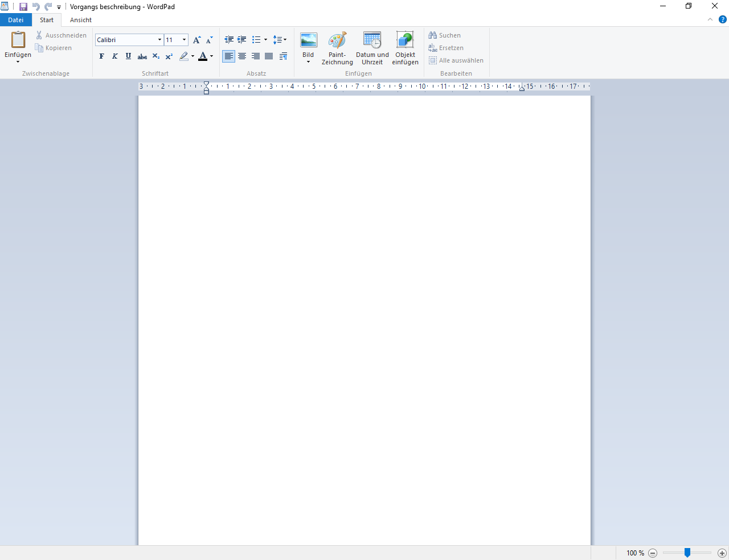Zoom out with the minus button
The height and width of the screenshot is (560, 729).
point(653,553)
